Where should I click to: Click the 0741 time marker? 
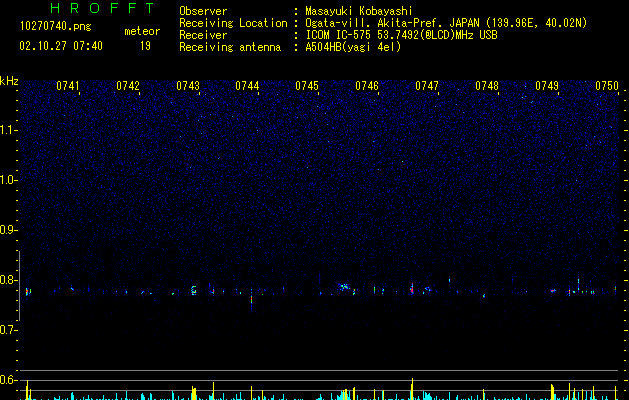pos(68,86)
